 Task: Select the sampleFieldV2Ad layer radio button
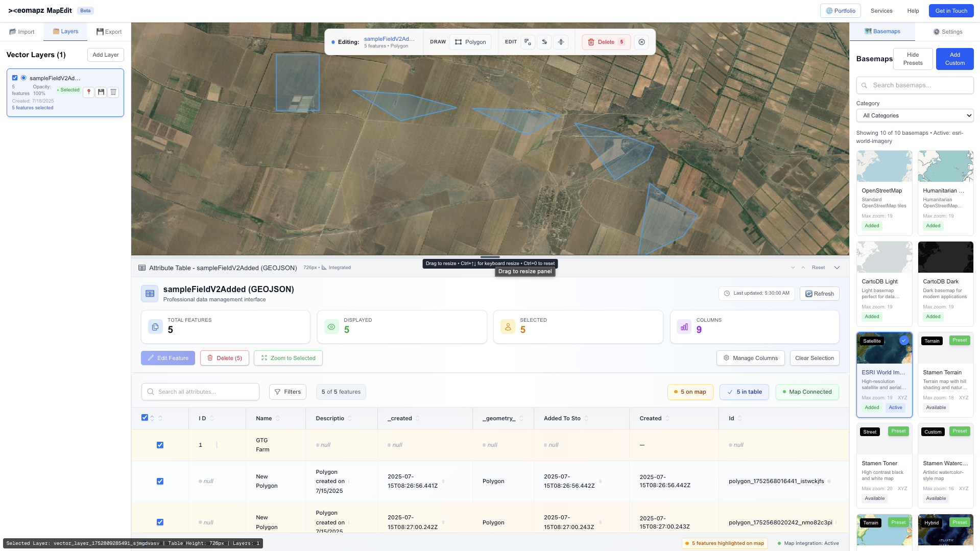coord(23,78)
